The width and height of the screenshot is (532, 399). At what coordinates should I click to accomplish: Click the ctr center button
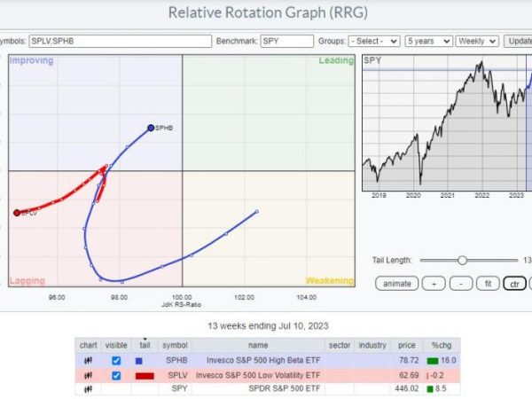tap(514, 284)
